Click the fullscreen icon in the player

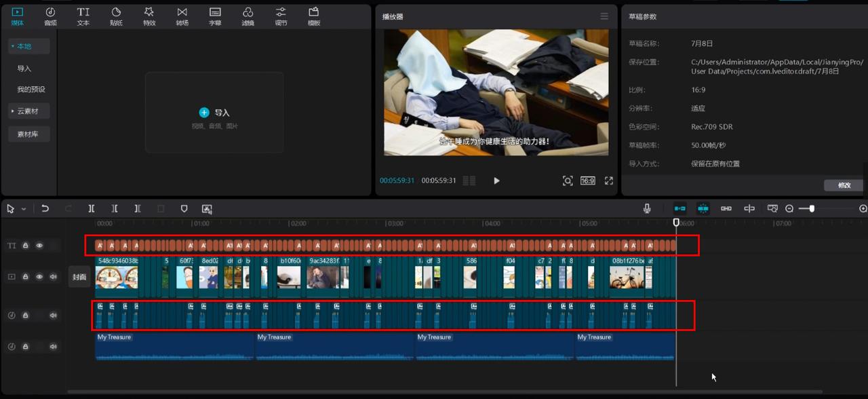tap(608, 180)
